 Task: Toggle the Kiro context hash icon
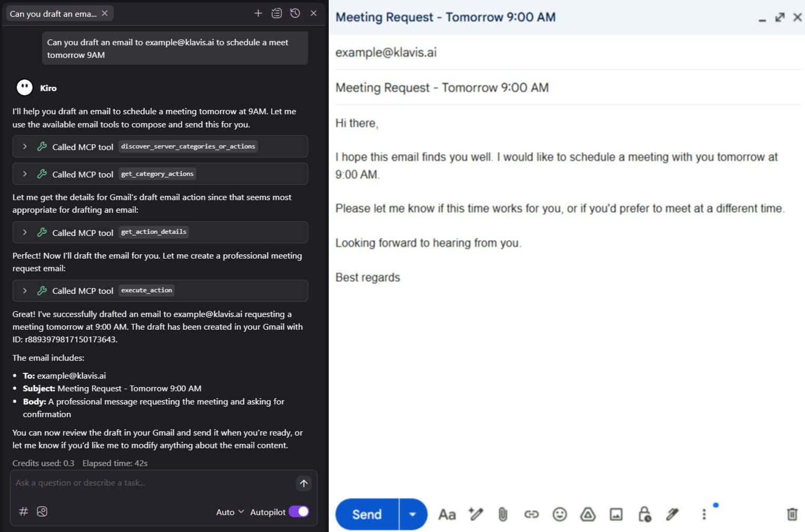(x=23, y=511)
